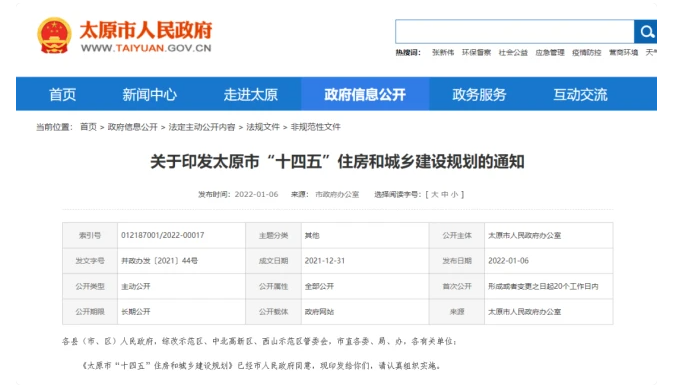Click the 首页 breadcrumb link

(x=88, y=127)
